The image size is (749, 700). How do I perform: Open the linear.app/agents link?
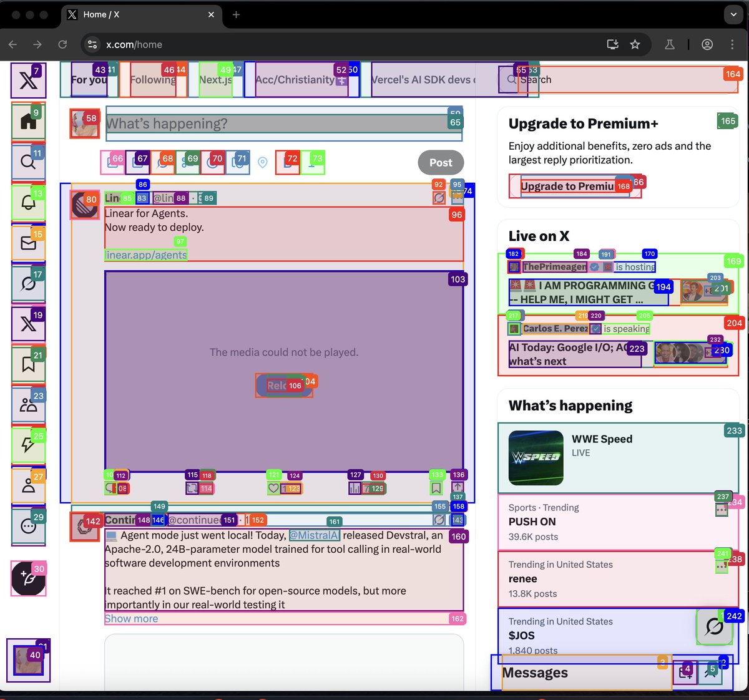click(x=146, y=255)
